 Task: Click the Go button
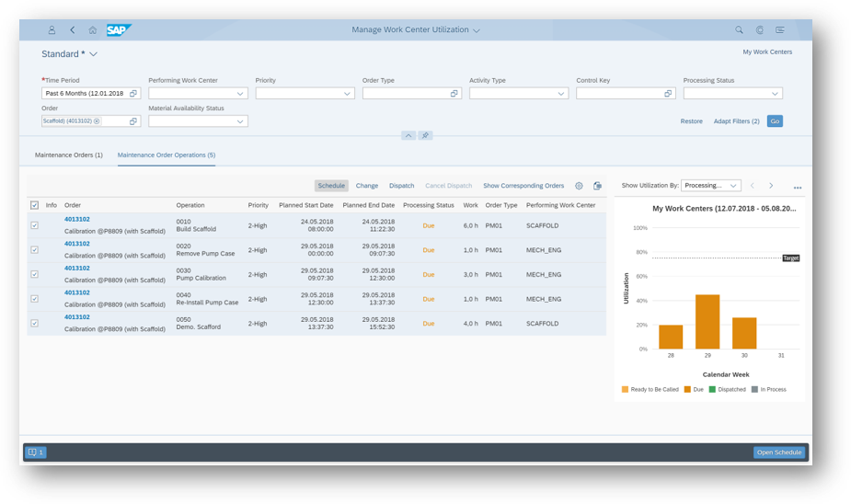775,121
